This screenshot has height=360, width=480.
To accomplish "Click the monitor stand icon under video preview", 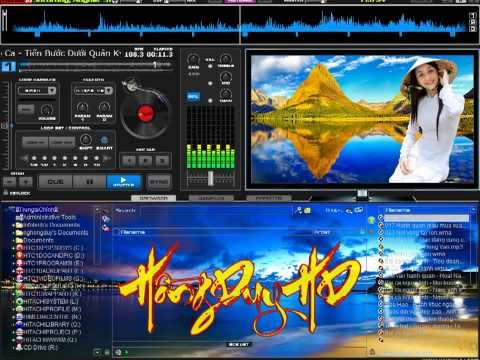I will [362, 194].
